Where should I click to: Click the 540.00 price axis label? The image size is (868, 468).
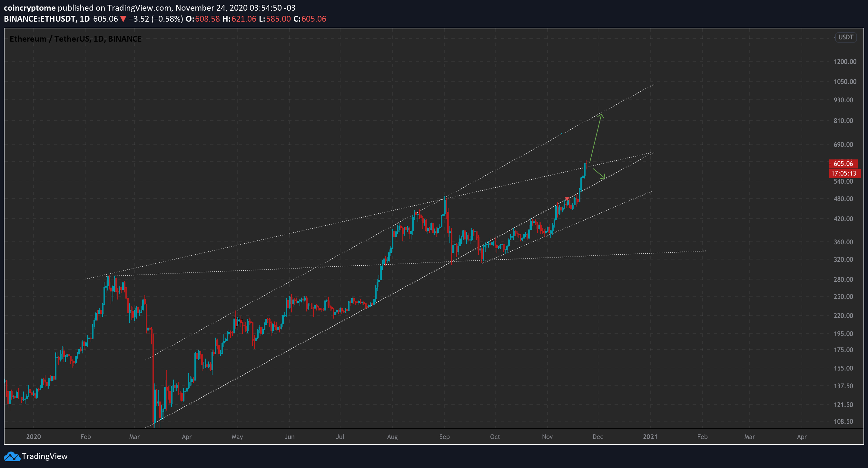coord(843,181)
